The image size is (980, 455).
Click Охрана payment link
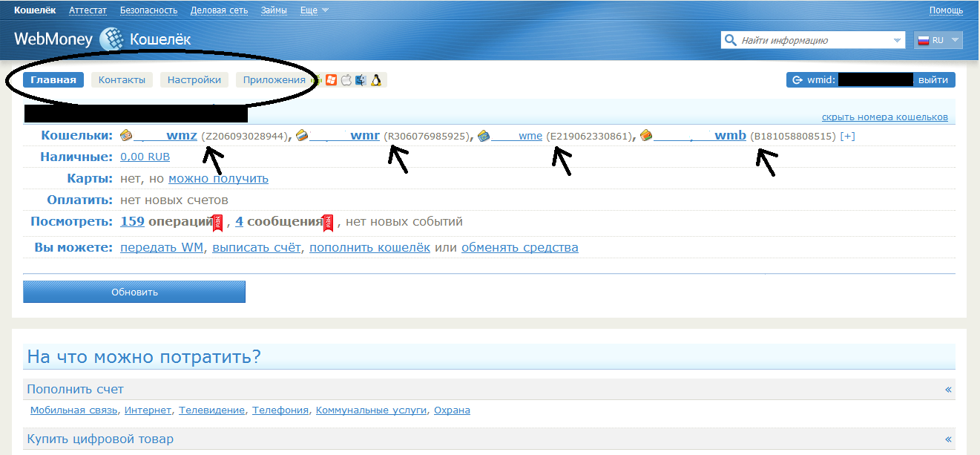(452, 410)
